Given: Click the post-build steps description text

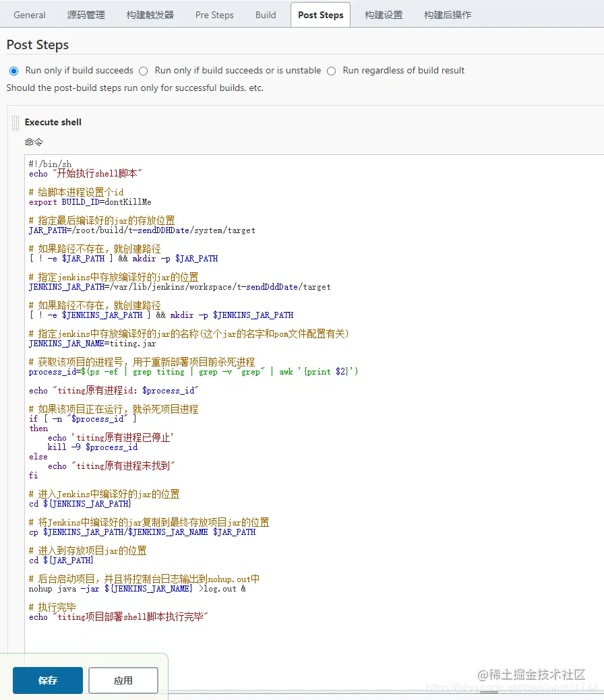Looking at the screenshot, I should tap(135, 88).
